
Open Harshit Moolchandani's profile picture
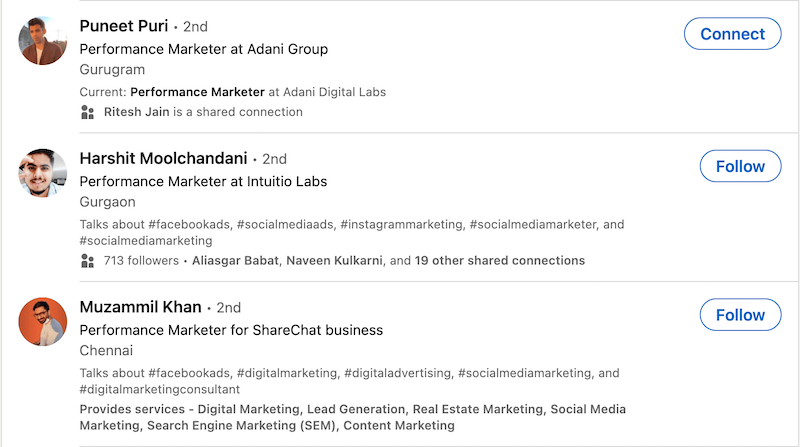pos(42,173)
